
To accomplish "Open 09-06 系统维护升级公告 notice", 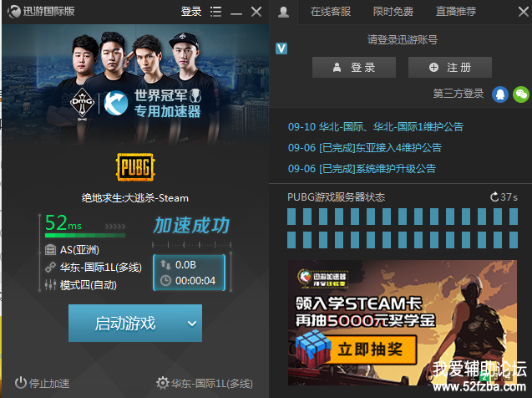I will (362, 168).
